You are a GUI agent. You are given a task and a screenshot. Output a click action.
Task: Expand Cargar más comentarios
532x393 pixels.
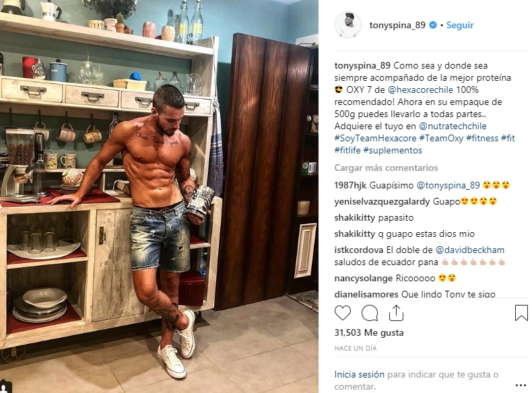click(386, 168)
